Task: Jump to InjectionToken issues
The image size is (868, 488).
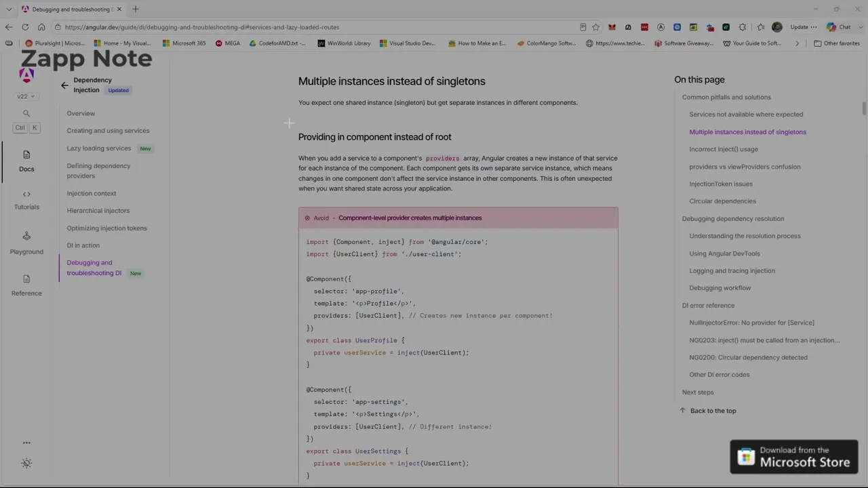Action: click(x=721, y=184)
